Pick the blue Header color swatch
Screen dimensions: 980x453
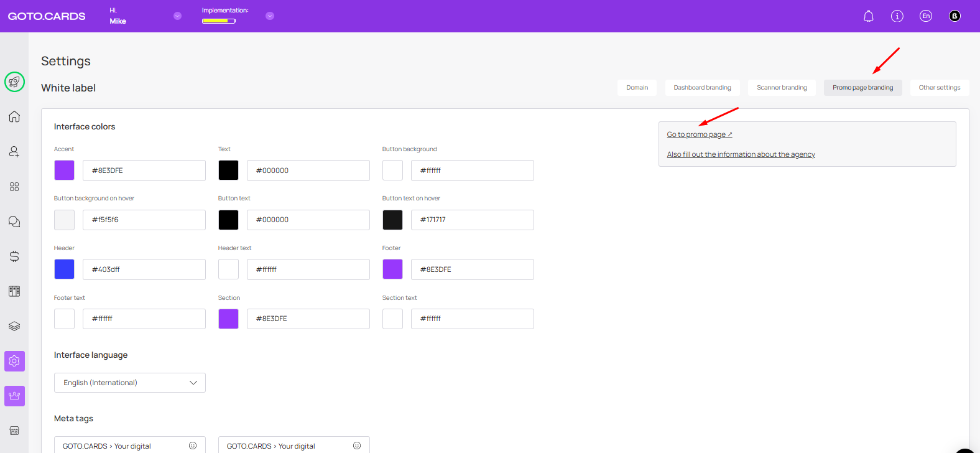pyautogui.click(x=64, y=269)
